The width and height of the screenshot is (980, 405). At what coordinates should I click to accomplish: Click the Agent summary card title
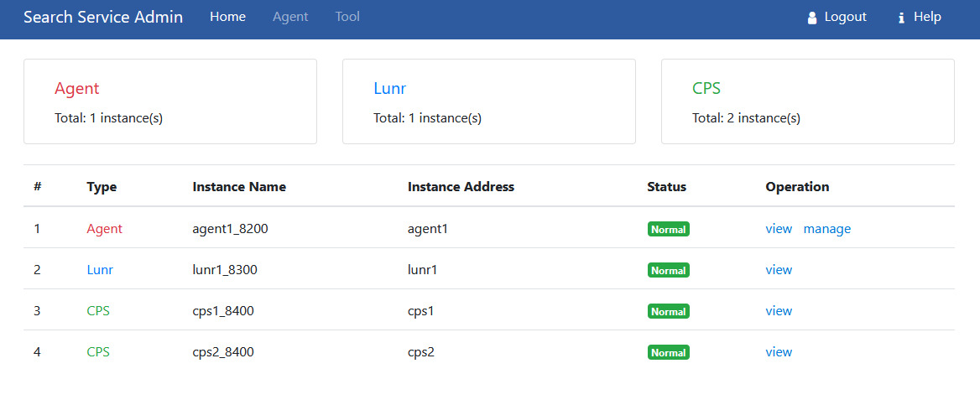tap(77, 89)
